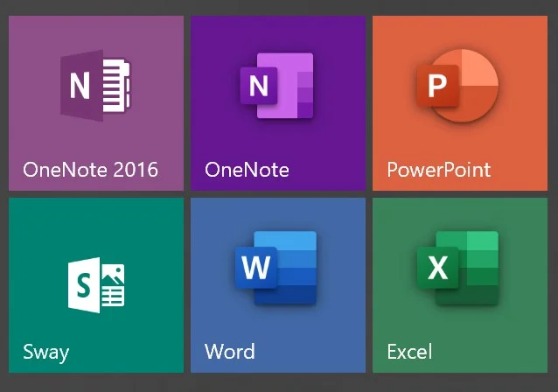Click the "Sway" tile label

[x=45, y=353]
